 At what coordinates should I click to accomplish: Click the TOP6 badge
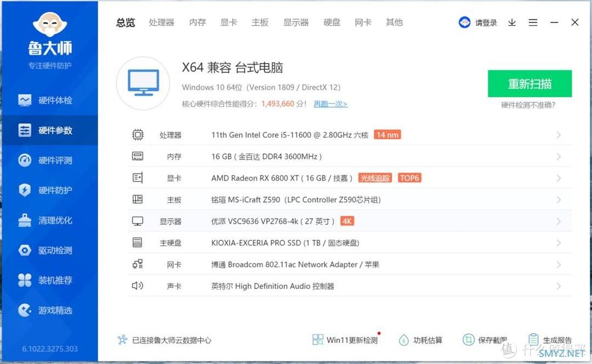tap(409, 178)
